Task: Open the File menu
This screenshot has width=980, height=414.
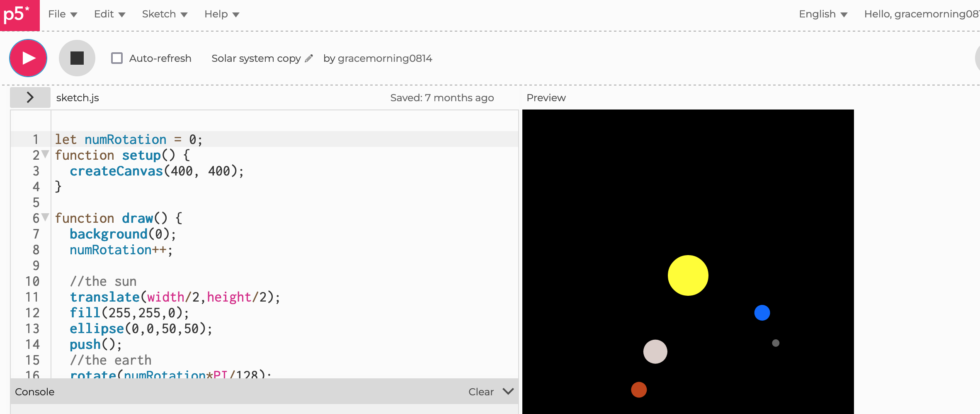Action: tap(62, 14)
